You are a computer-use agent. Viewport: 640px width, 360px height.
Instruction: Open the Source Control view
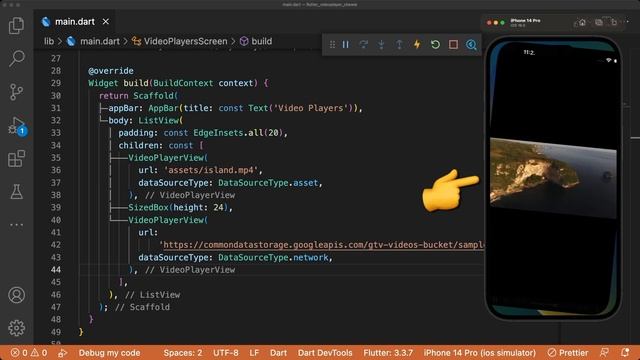(x=16, y=92)
